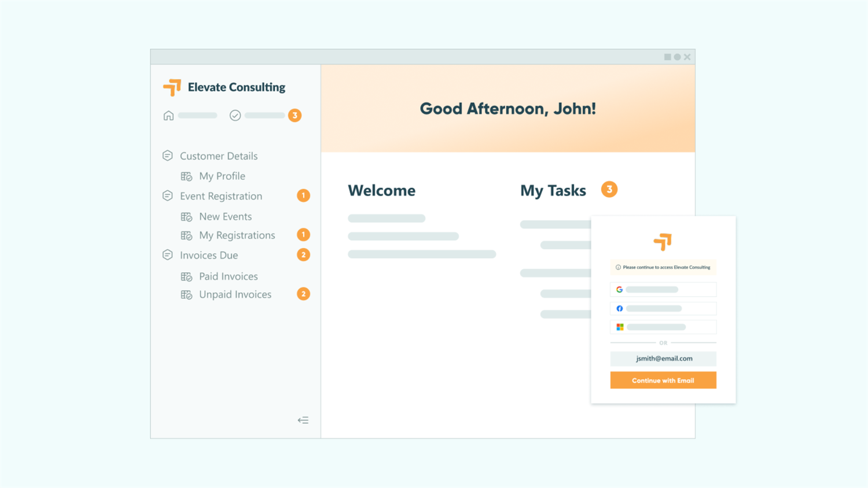Click the Google logo on the login card
The image size is (868, 488).
coord(619,289)
